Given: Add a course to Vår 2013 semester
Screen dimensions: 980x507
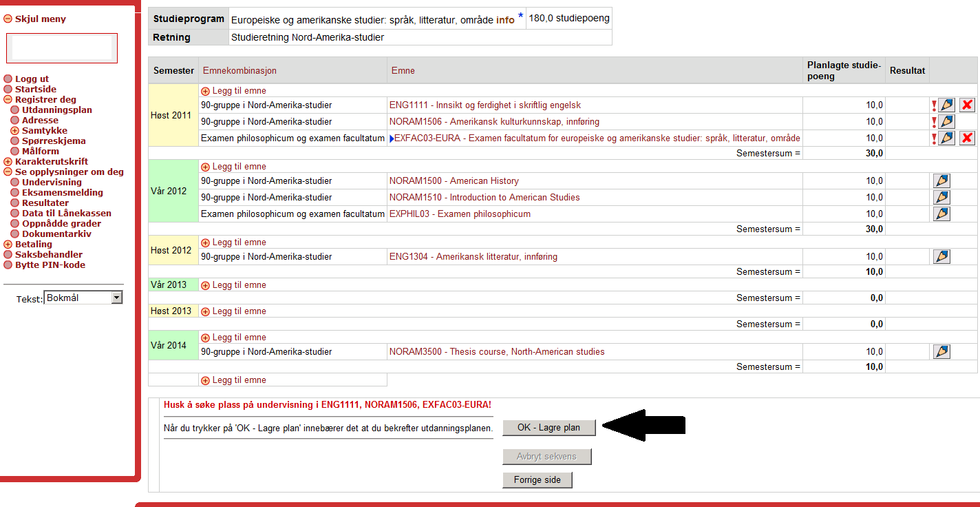Looking at the screenshot, I should [x=233, y=285].
